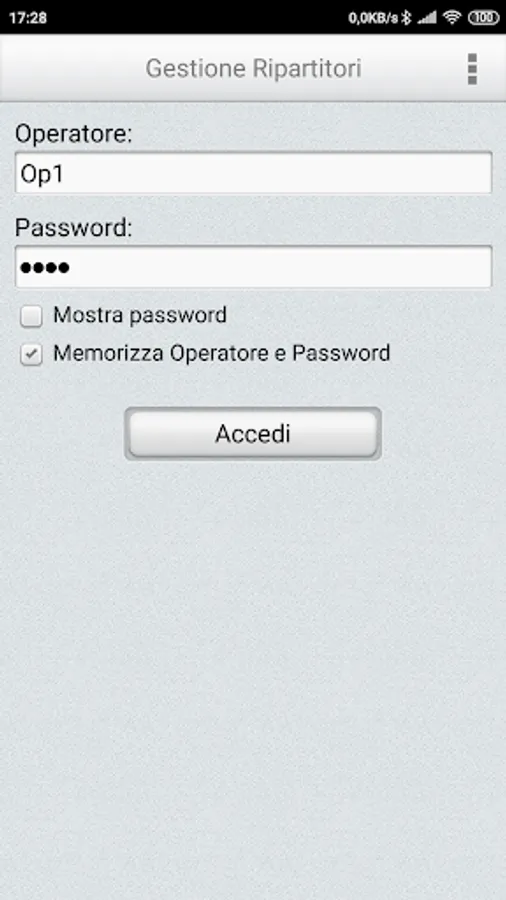506x900 pixels.
Task: Tap the 17:28 clock in status bar
Action: coord(28,18)
